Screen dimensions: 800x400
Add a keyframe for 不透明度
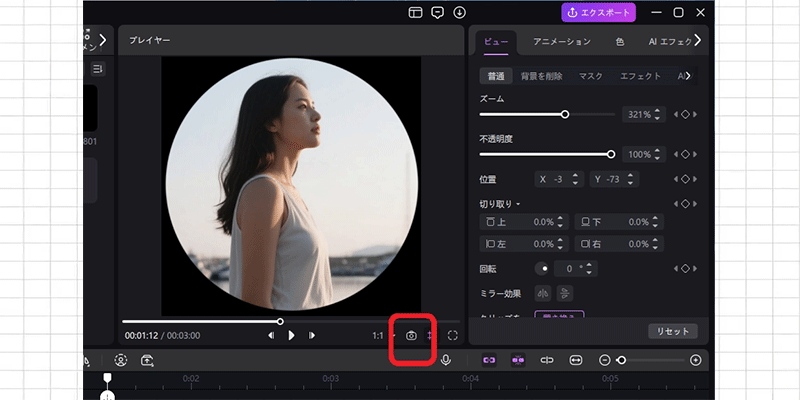[685, 154]
